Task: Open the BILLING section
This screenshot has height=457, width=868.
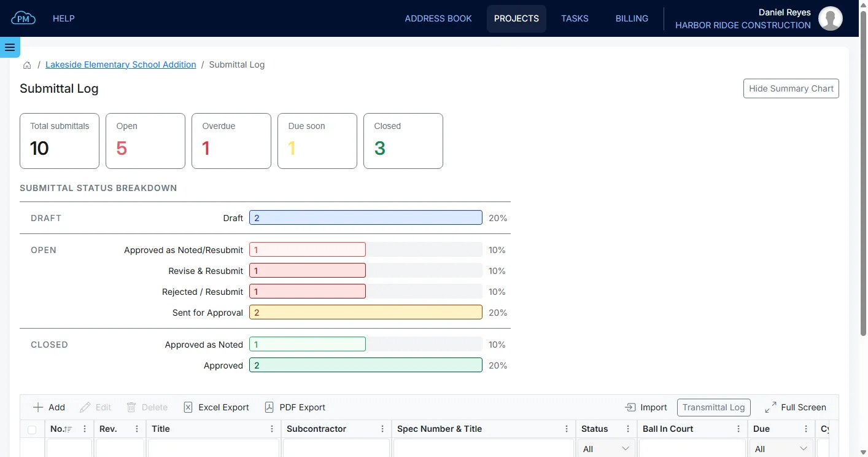Action: 632,18
